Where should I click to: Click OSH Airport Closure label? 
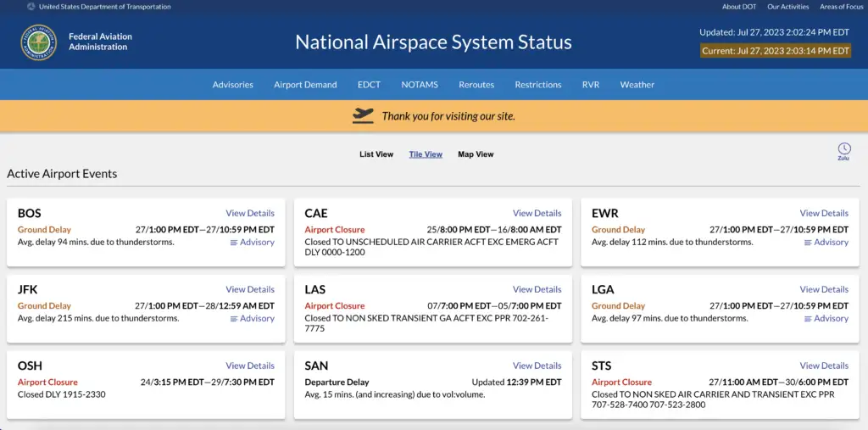tap(47, 383)
